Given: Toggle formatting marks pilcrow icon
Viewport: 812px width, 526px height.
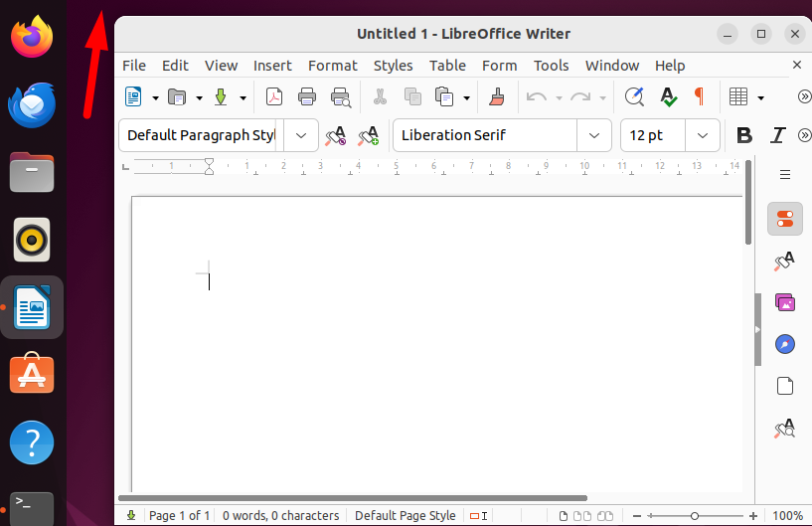Looking at the screenshot, I should [699, 96].
